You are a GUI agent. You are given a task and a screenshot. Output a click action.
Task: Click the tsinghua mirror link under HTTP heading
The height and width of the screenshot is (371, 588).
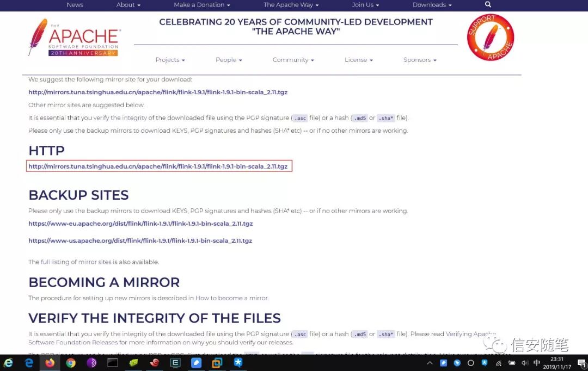point(158,166)
